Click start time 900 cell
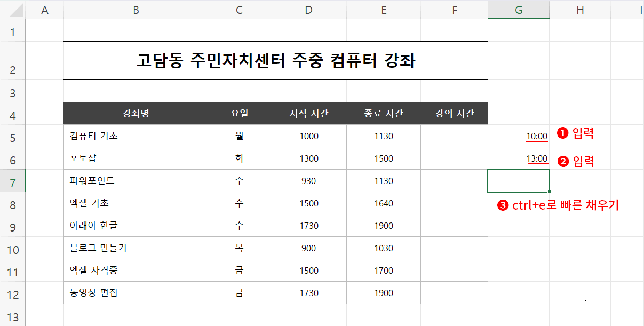Image resolution: width=644 pixels, height=326 pixels. click(308, 248)
